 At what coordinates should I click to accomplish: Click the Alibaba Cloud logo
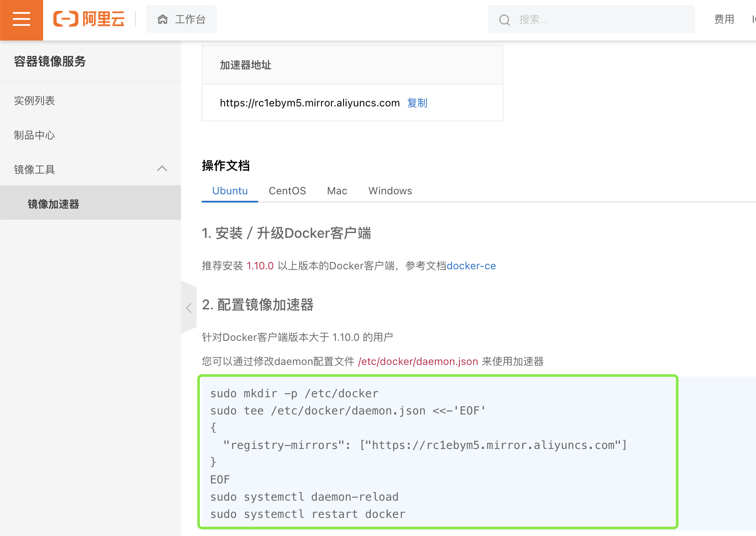(89, 19)
